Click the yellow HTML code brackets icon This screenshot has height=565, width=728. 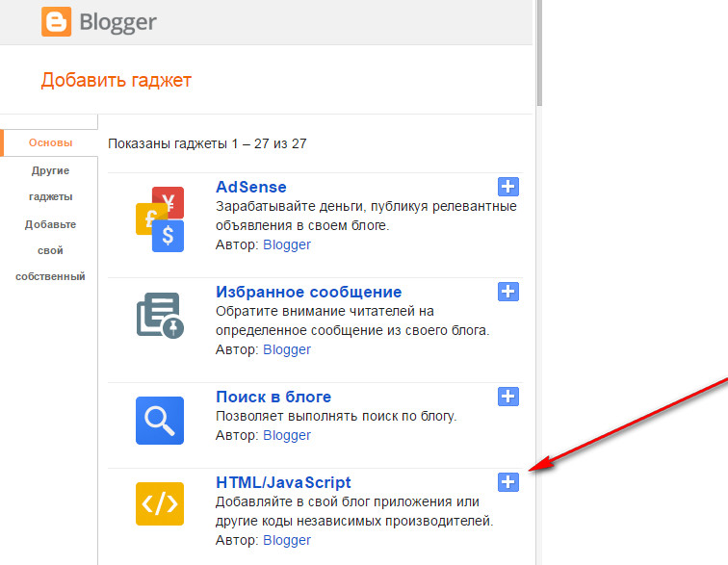[x=160, y=503]
